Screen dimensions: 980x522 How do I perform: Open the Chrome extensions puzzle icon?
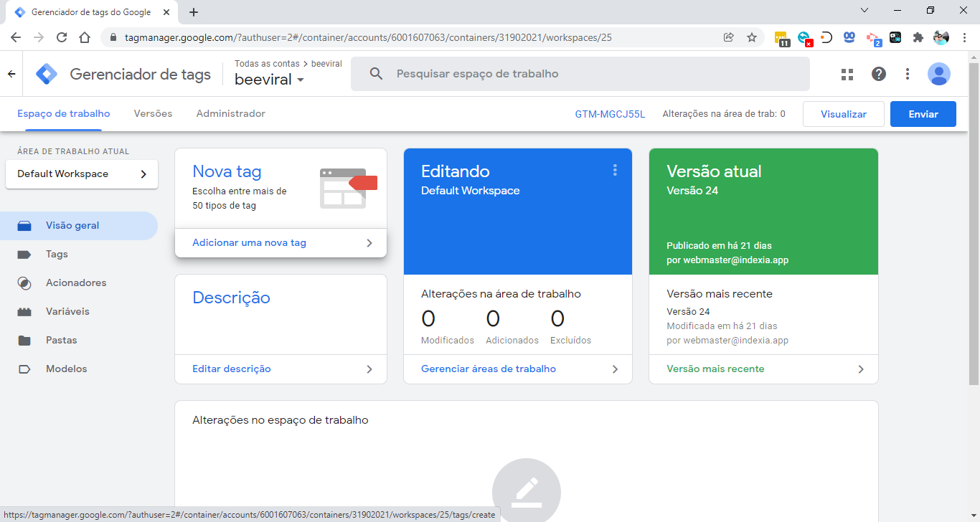point(918,37)
